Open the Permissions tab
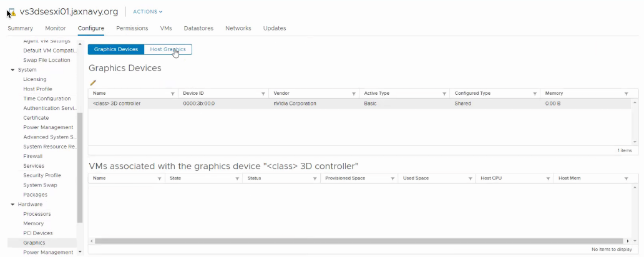 (132, 28)
